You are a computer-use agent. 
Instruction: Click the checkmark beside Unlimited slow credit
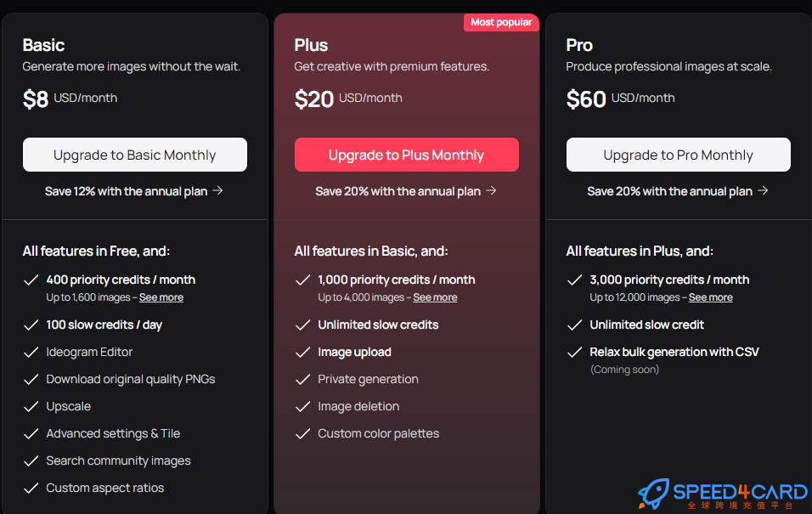coord(575,325)
